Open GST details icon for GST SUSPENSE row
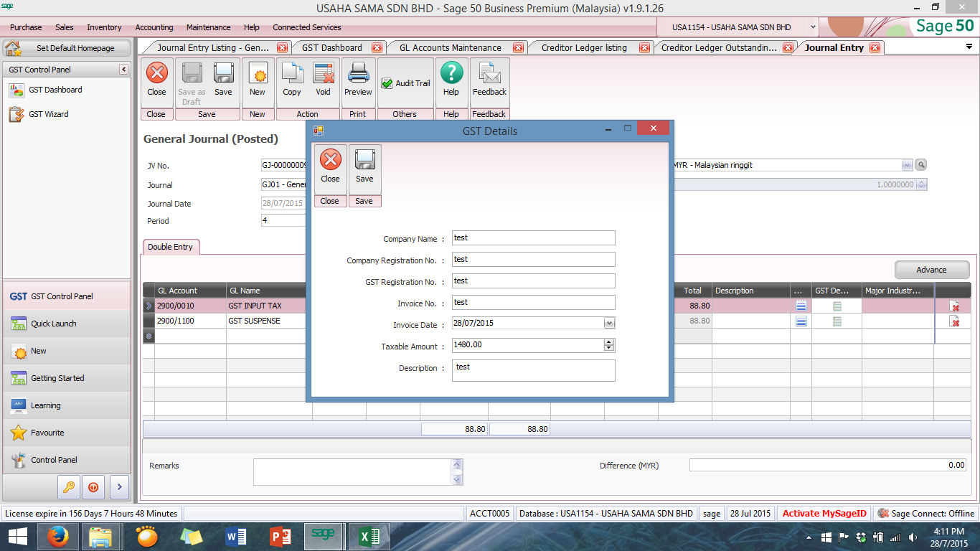This screenshot has width=980, height=551. coord(837,321)
